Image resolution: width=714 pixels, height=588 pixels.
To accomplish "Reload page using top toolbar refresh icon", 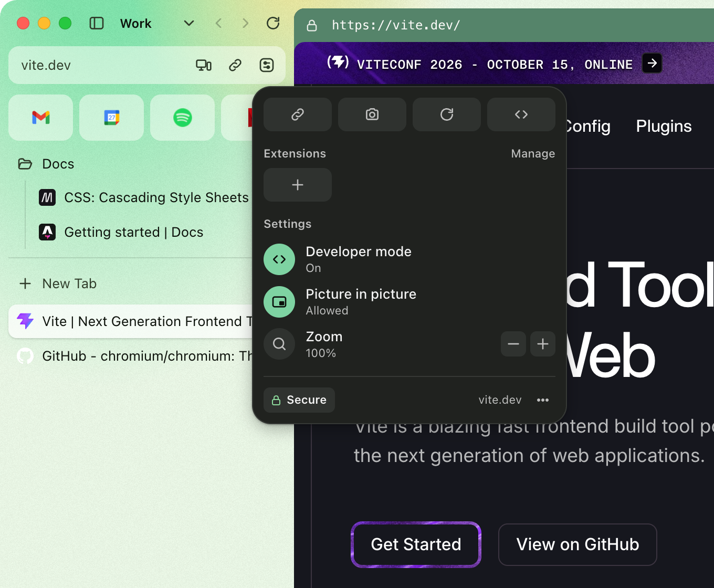I will (x=273, y=23).
